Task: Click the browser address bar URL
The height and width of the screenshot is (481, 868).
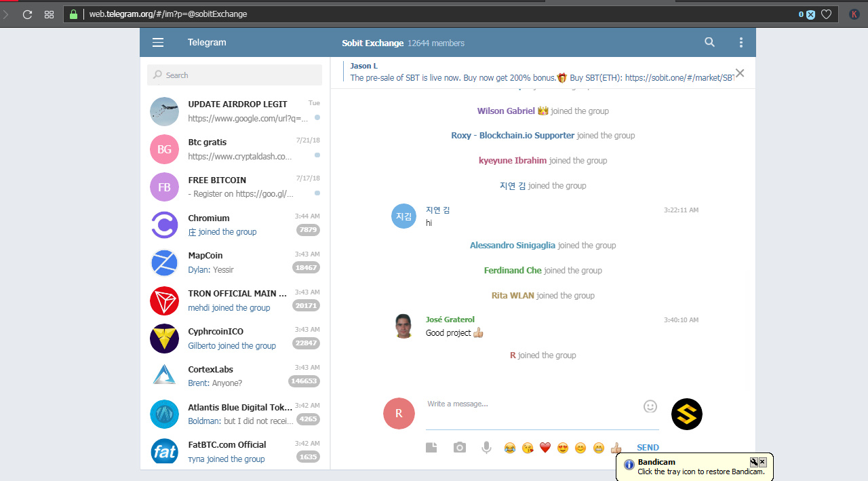Action: [168, 14]
